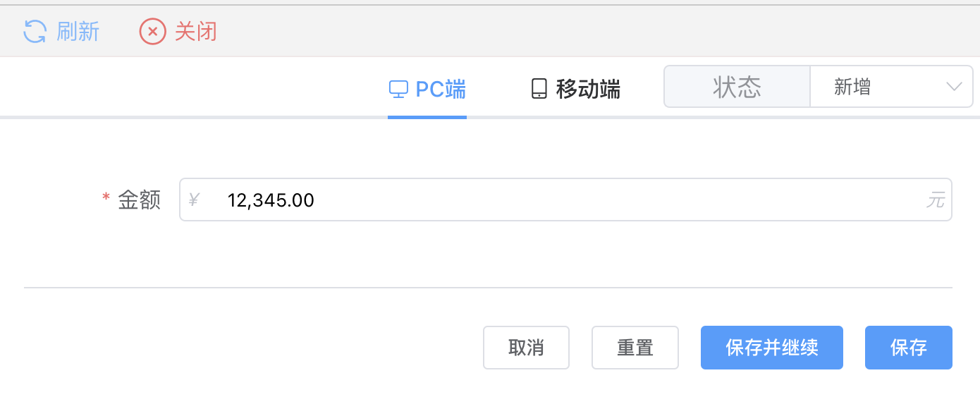980x416 pixels.
Task: Click the tablet icon beside 移动端
Action: tap(539, 90)
